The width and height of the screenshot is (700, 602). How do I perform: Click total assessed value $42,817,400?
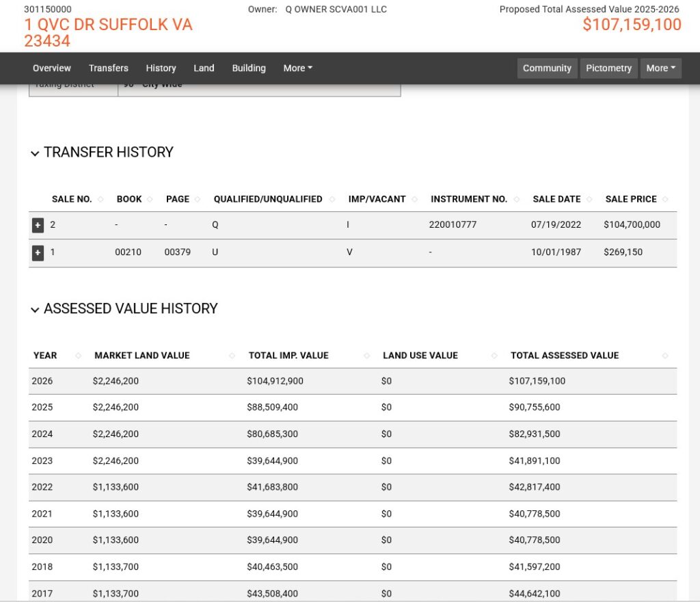535,487
